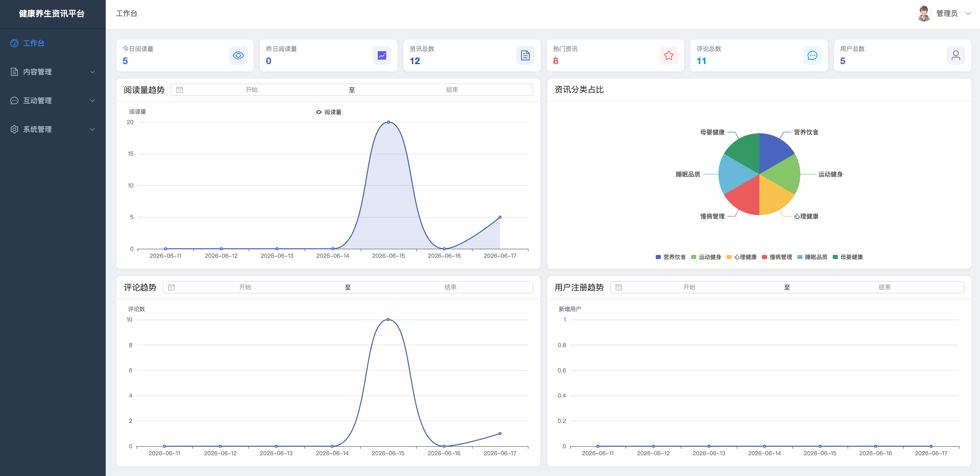This screenshot has height=476, width=980.
Task: Toggle 母婴健康 legend item in pie chart
Action: tap(848, 257)
